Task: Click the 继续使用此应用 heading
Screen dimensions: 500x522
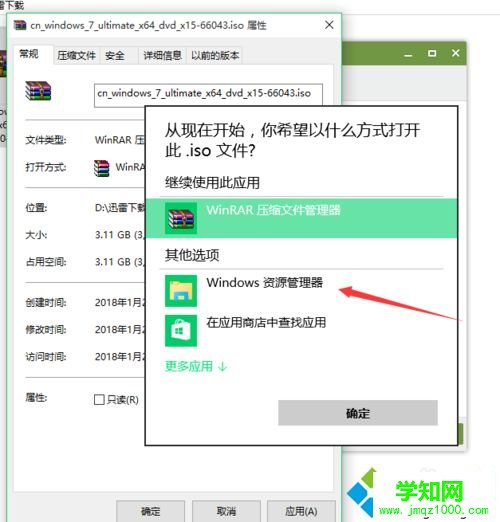Action: click(212, 183)
